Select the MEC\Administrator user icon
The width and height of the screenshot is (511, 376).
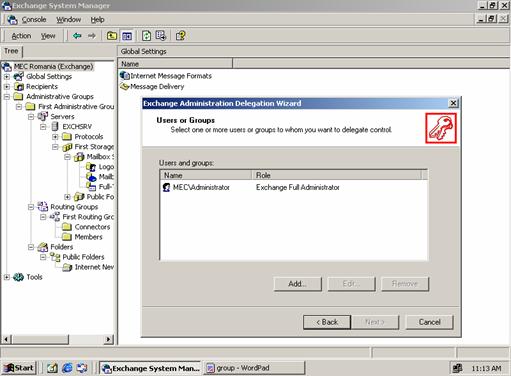click(166, 187)
